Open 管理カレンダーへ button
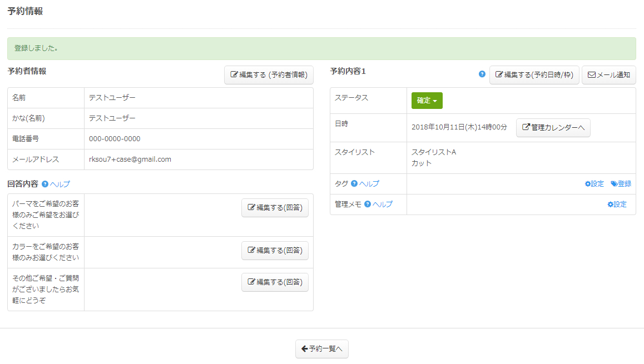The width and height of the screenshot is (644, 364). click(553, 128)
